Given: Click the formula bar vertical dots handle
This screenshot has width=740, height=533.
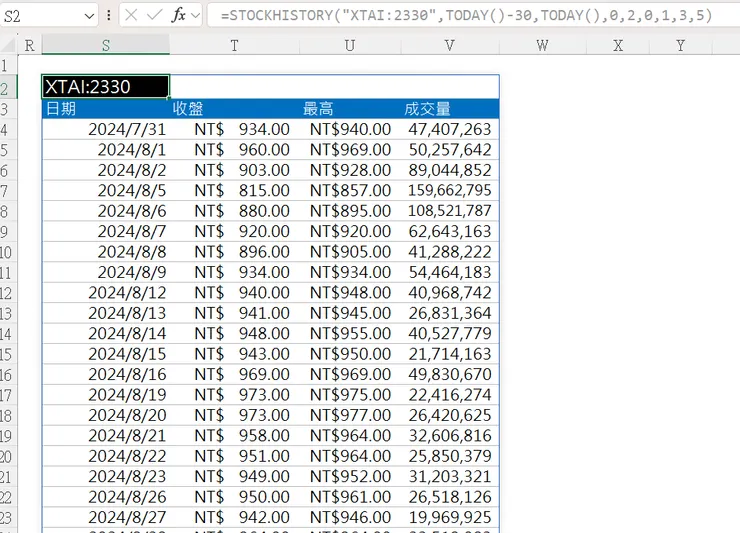Looking at the screenshot, I should point(109,16).
